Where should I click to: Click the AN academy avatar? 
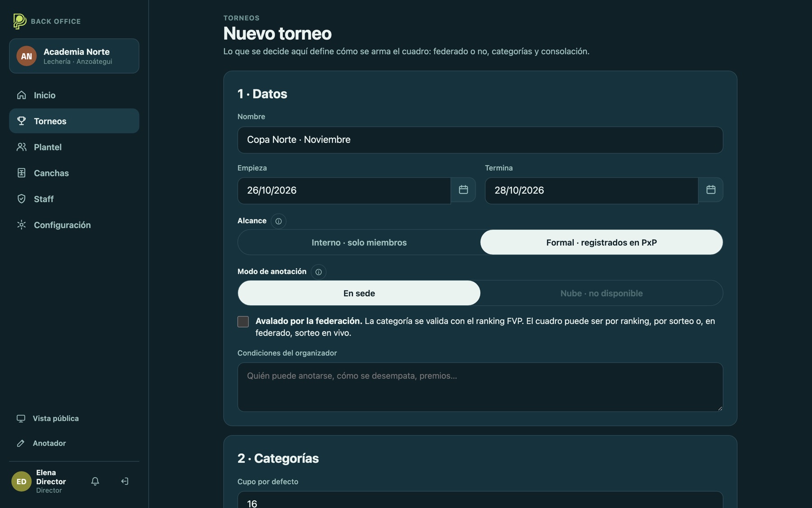coord(27,56)
